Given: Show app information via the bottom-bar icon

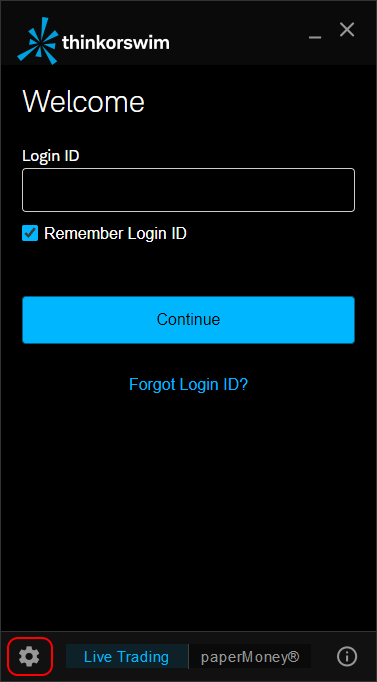Looking at the screenshot, I should (x=347, y=656).
